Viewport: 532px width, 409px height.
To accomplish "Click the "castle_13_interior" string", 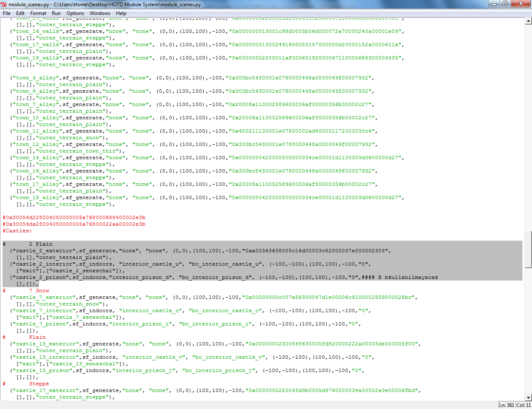I will [x=47, y=357].
